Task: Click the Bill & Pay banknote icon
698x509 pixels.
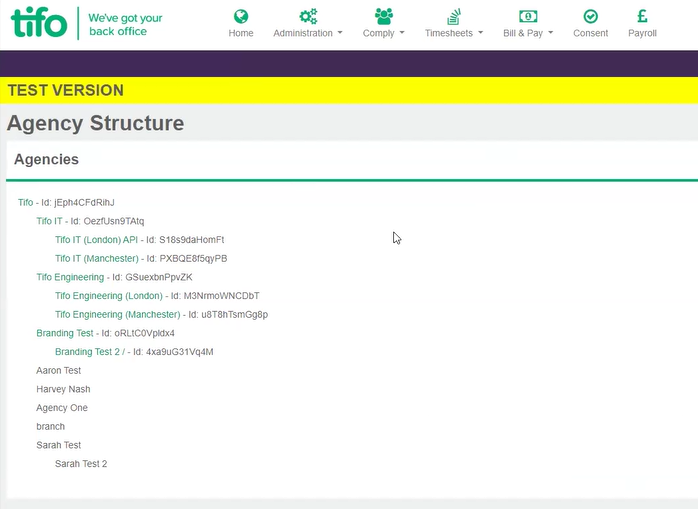Action: pyautogui.click(x=528, y=16)
